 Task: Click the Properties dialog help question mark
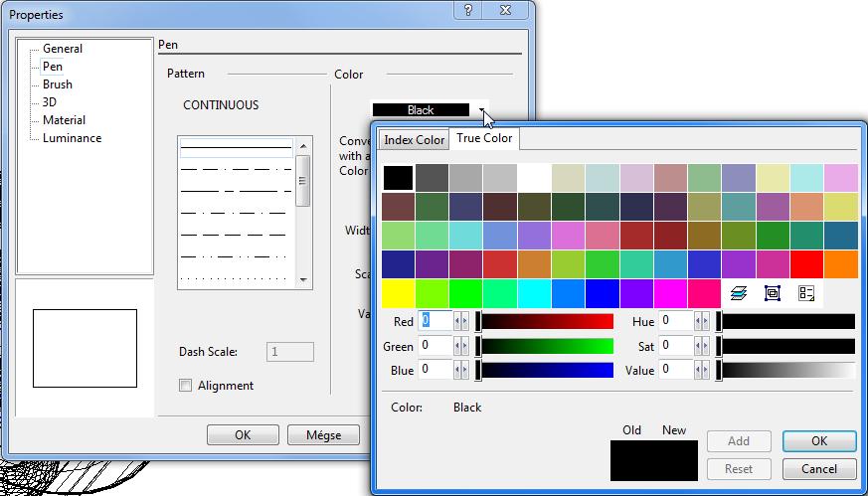467,10
